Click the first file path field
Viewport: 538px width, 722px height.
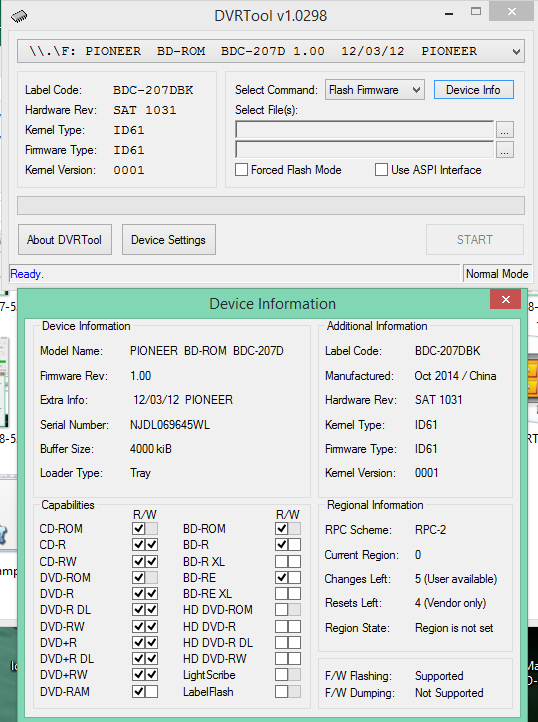(364, 130)
